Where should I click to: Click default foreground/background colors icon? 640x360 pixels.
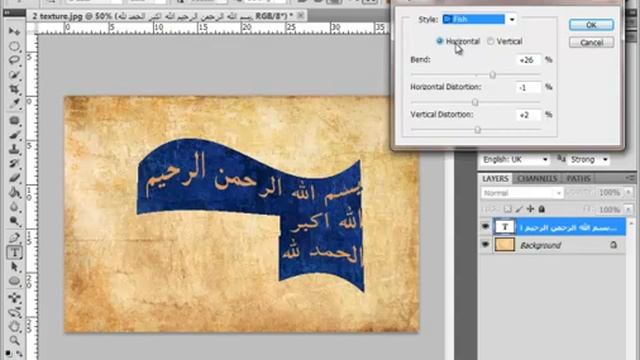(8, 353)
